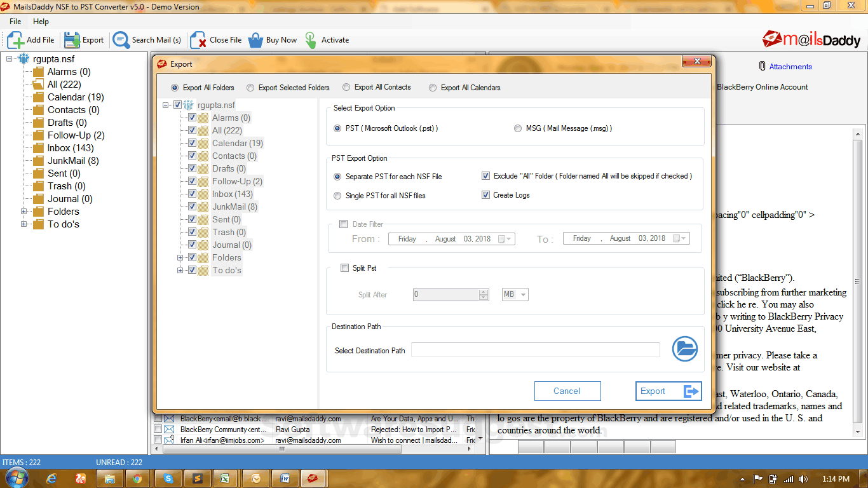This screenshot has width=868, height=488.
Task: Click the Attachments paperclip link
Action: (x=785, y=66)
